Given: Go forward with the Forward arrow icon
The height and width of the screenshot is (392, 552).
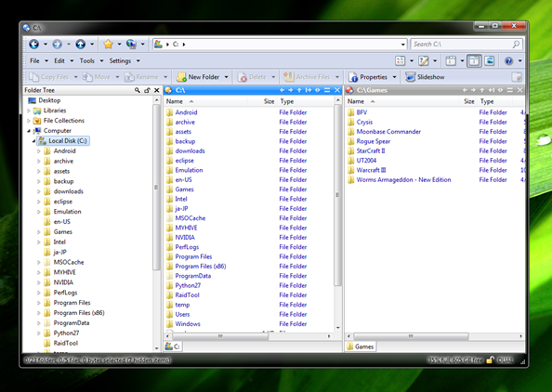Looking at the screenshot, I should [x=57, y=44].
